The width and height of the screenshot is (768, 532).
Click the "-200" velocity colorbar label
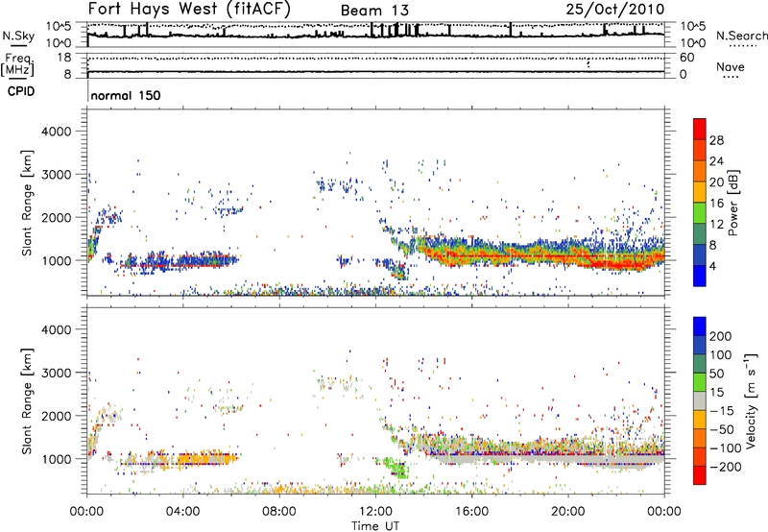726,467
